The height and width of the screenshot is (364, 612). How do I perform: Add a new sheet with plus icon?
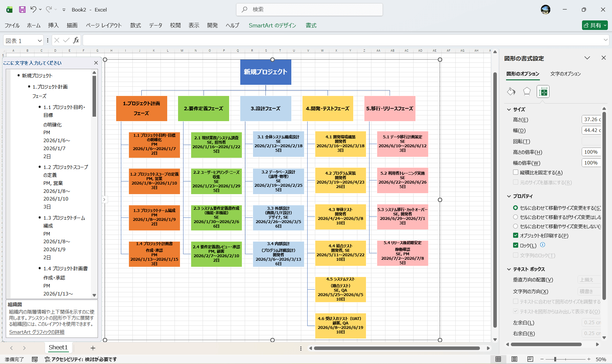93,348
